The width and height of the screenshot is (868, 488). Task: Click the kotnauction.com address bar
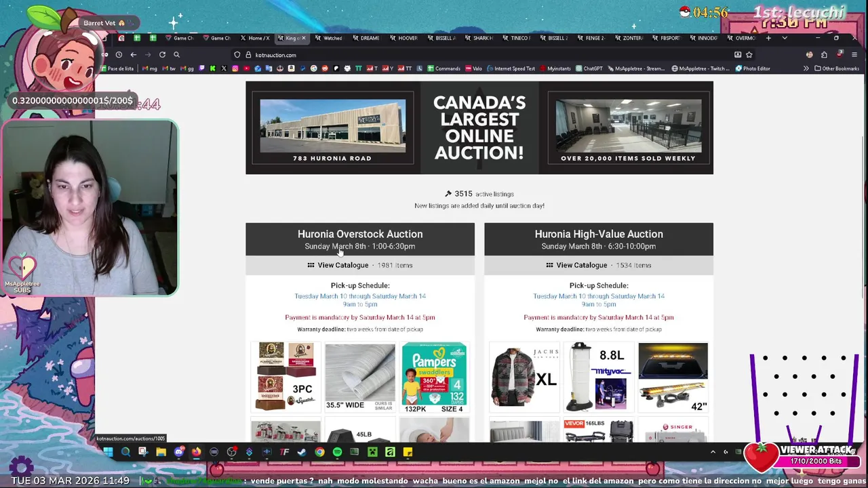pyautogui.click(x=488, y=55)
